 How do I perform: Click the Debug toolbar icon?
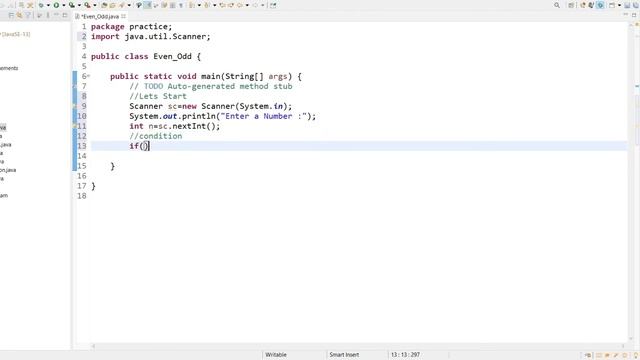[x=41, y=5]
